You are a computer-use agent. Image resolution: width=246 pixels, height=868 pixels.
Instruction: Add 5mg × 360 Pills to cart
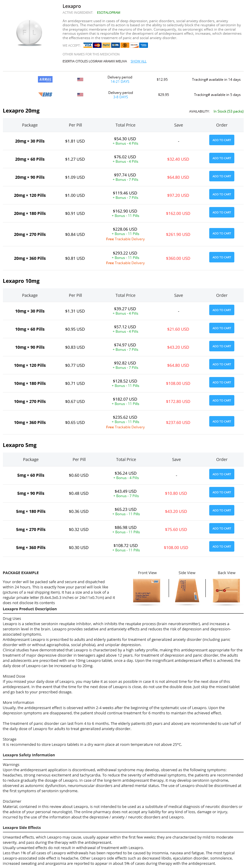[221, 546]
